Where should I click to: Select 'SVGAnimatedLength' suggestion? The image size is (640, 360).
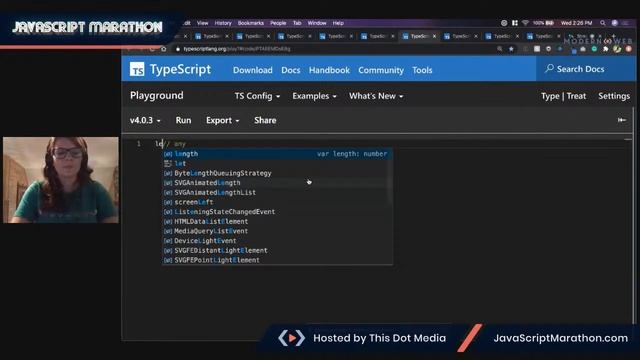click(x=278, y=183)
